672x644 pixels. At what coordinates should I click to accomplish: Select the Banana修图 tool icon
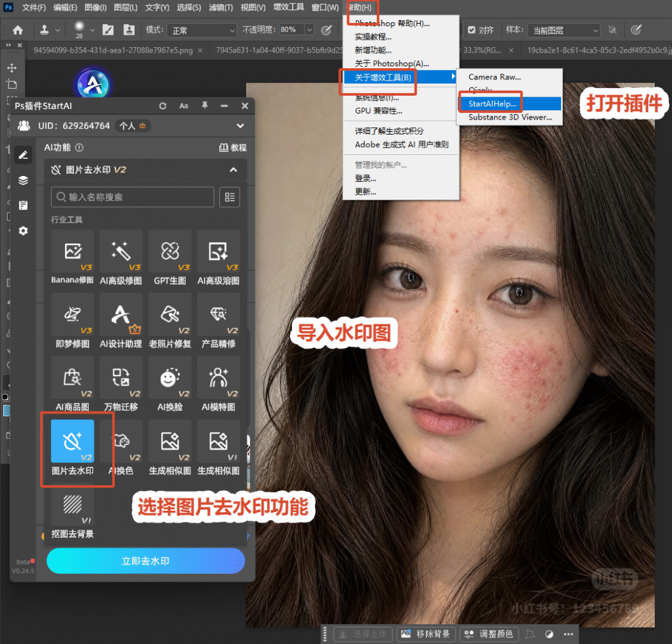[72, 251]
